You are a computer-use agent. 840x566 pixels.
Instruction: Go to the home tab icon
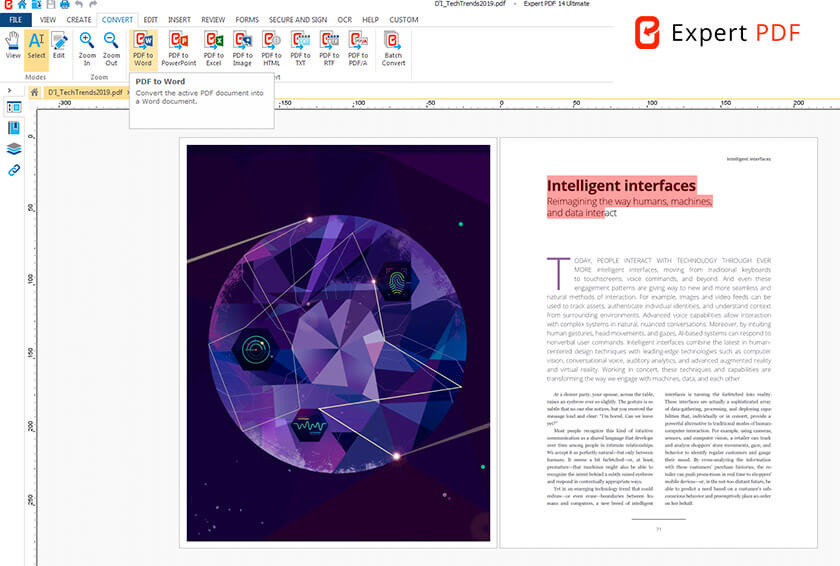point(34,92)
